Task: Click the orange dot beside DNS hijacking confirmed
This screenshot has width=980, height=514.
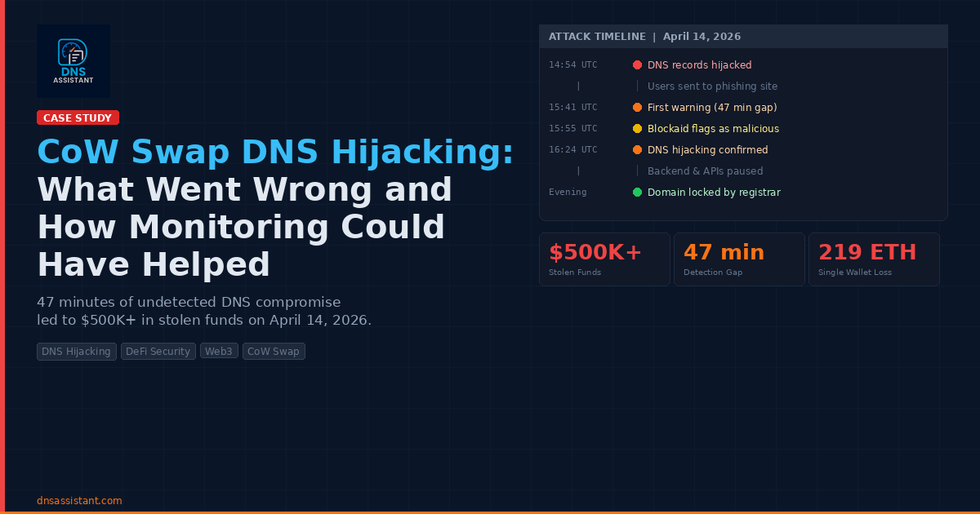Action: tap(637, 150)
